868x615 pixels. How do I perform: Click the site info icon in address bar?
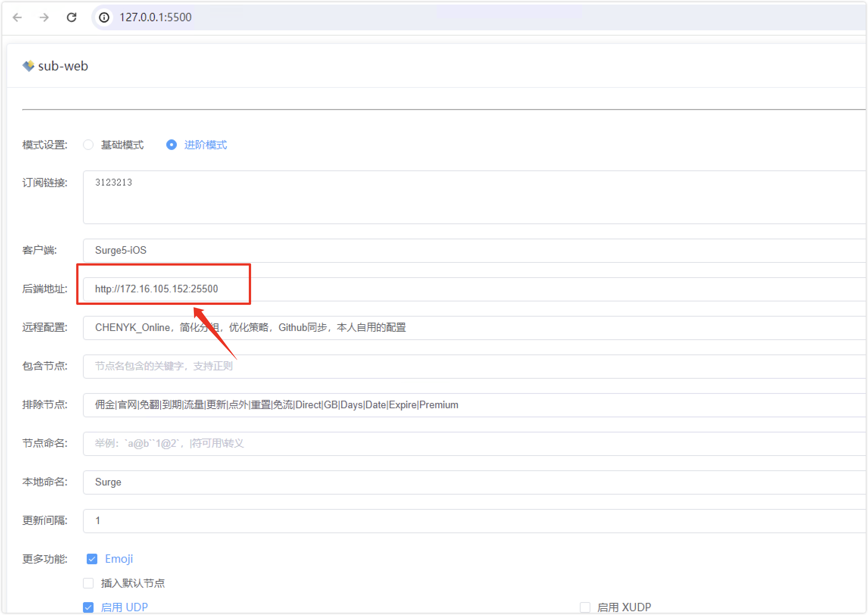click(x=104, y=17)
